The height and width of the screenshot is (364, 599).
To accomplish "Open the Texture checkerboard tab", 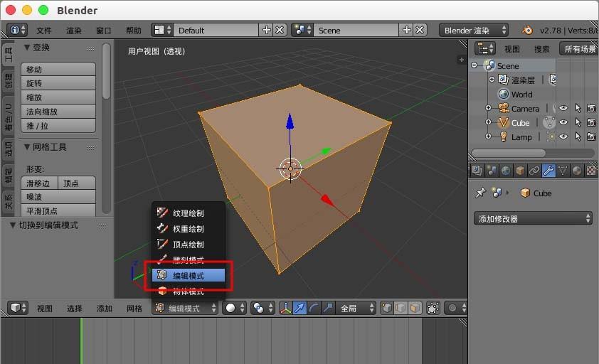I will point(591,171).
